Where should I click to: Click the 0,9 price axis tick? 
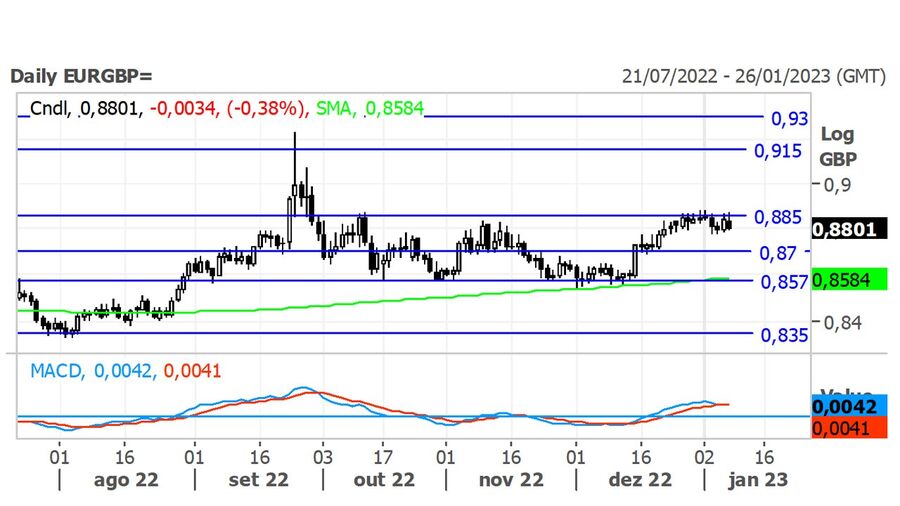pyautogui.click(x=837, y=185)
